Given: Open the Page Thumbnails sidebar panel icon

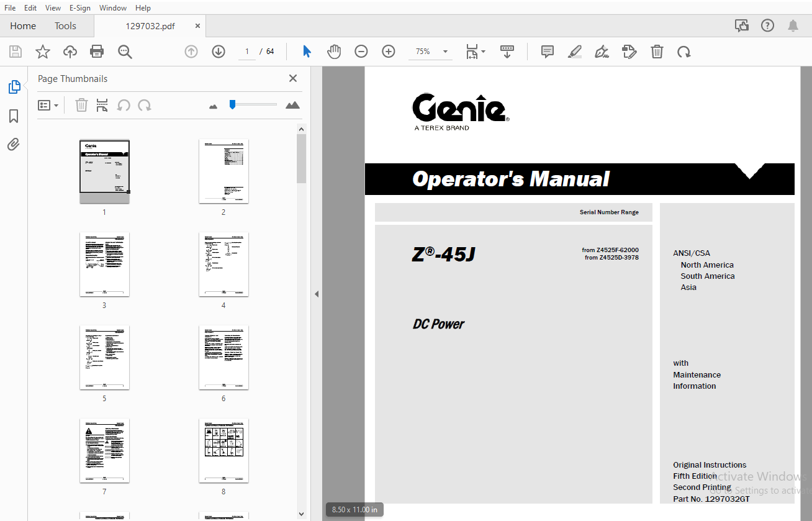Looking at the screenshot, I should pyautogui.click(x=14, y=87).
